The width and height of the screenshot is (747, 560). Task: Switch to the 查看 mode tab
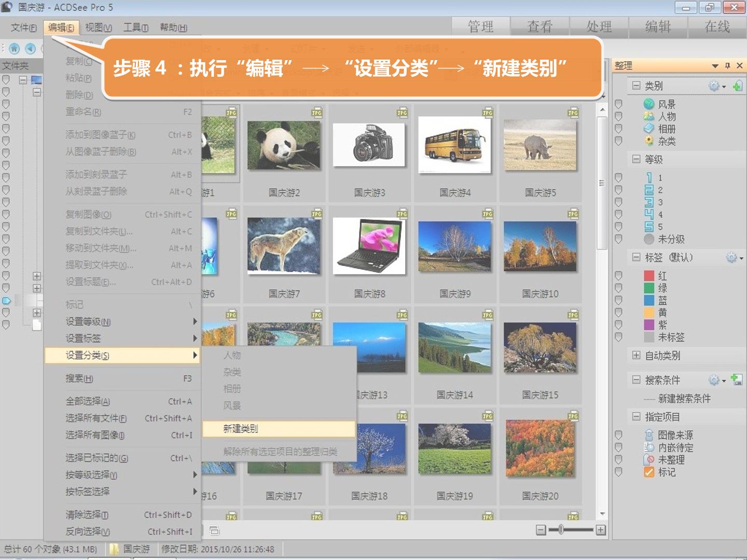[540, 27]
